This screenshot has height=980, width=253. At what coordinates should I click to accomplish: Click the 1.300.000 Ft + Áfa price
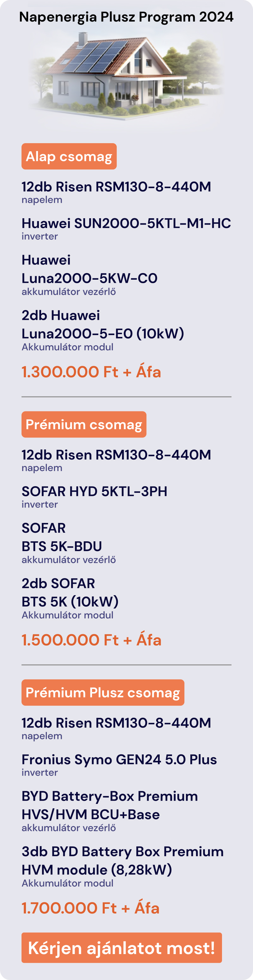pyautogui.click(x=91, y=372)
